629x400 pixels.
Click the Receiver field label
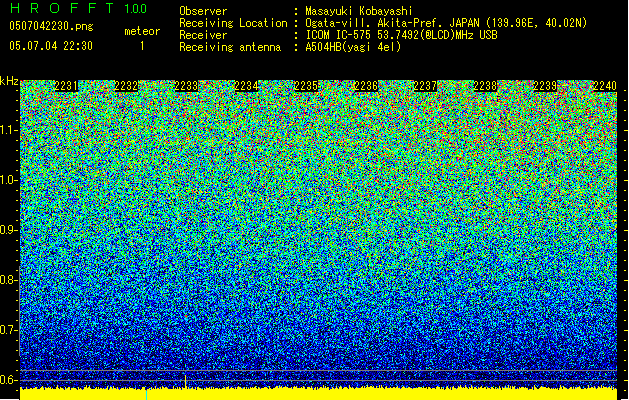tap(203, 35)
